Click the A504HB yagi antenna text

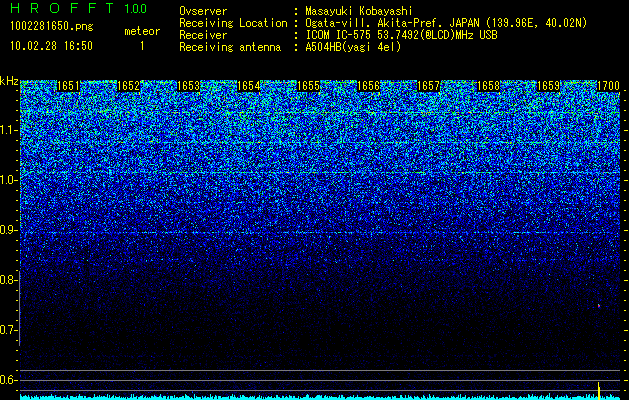[x=353, y=47]
